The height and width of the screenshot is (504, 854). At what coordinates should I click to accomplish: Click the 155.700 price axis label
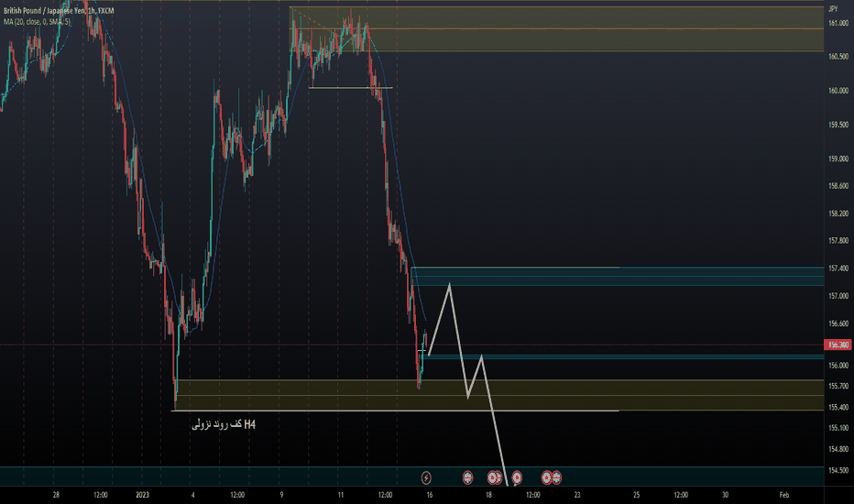[x=838, y=386]
